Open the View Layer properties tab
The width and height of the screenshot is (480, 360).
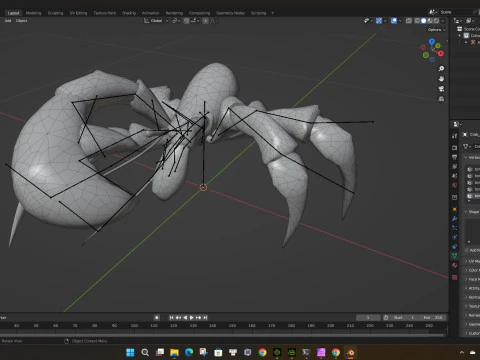455,166
